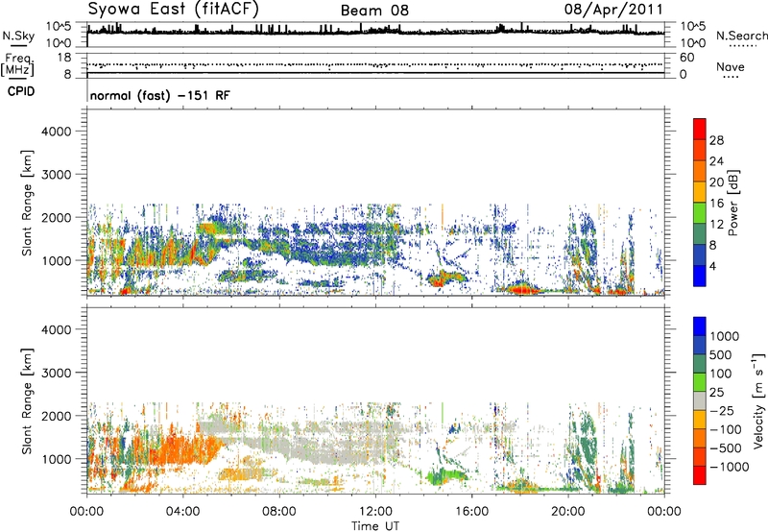
Task: Click the 'N.Sky' legend label
Action: (18, 36)
